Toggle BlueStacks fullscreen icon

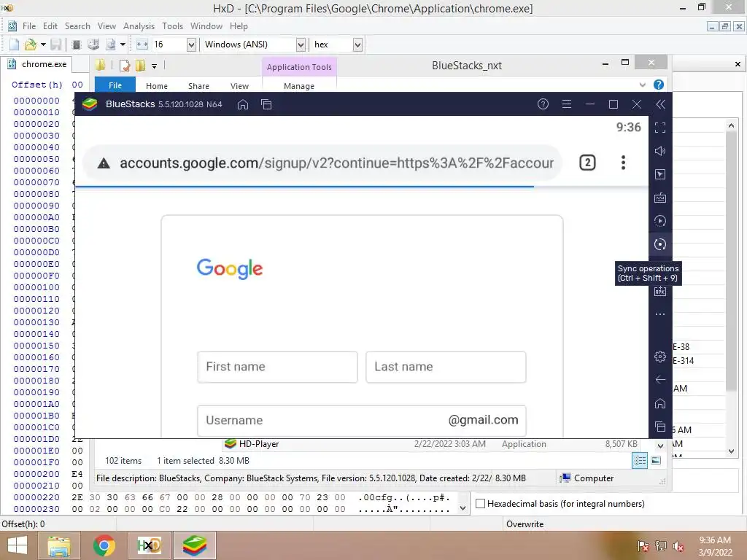pyautogui.click(x=659, y=128)
